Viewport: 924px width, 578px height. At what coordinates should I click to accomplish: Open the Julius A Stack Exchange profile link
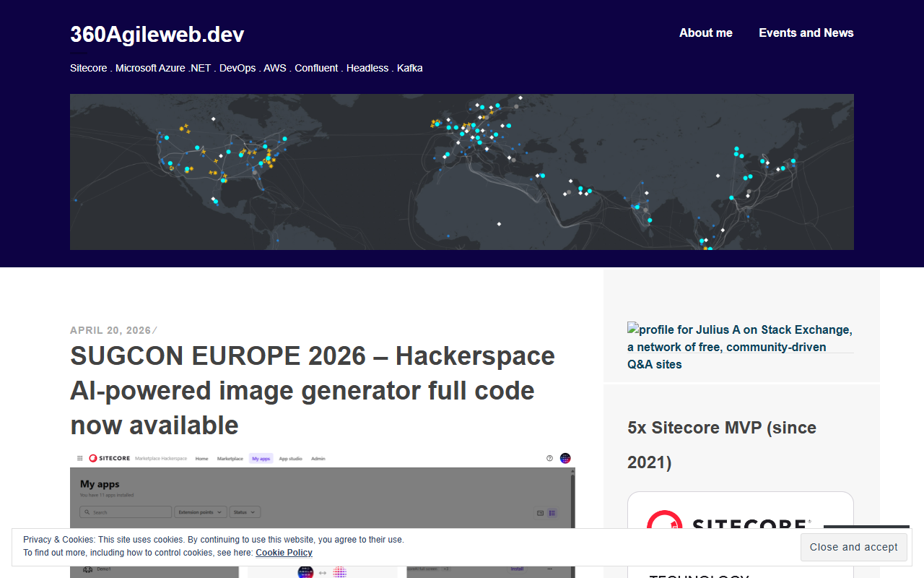point(740,347)
